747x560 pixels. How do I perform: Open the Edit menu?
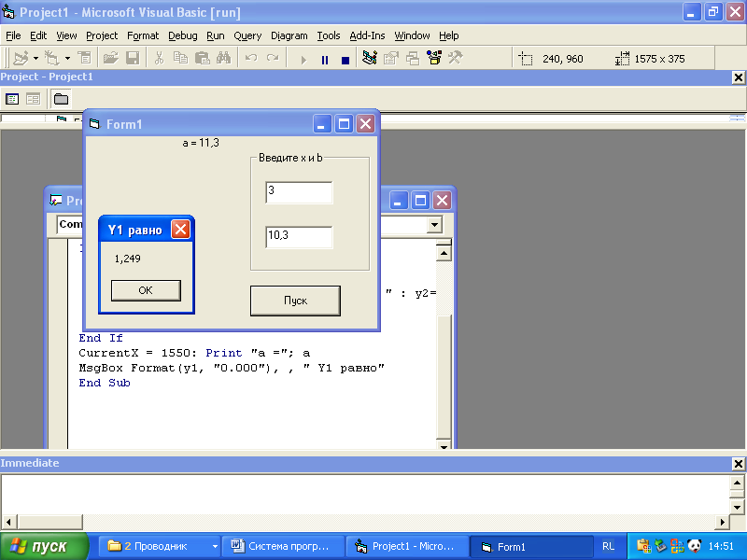(38, 35)
